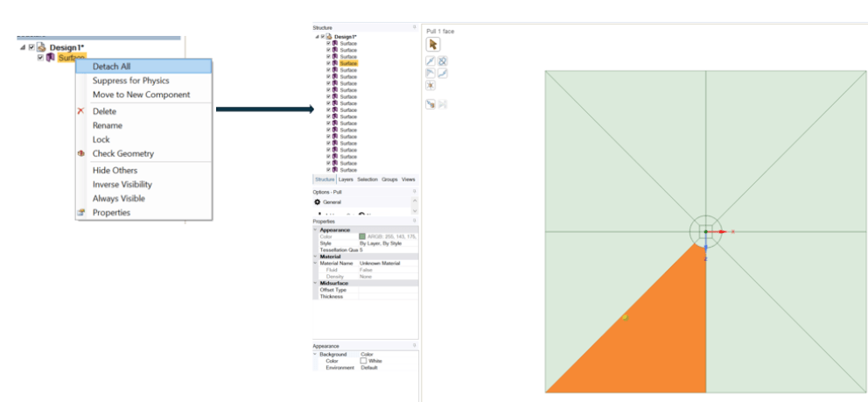Uncheck the Surface checkbox in left tree
The width and height of the screenshot is (868, 402).
40,58
